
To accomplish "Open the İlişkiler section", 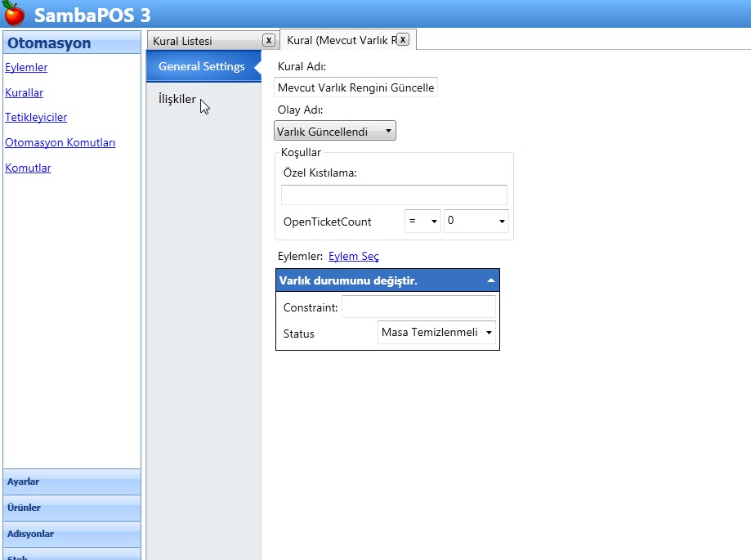I will coord(177,99).
